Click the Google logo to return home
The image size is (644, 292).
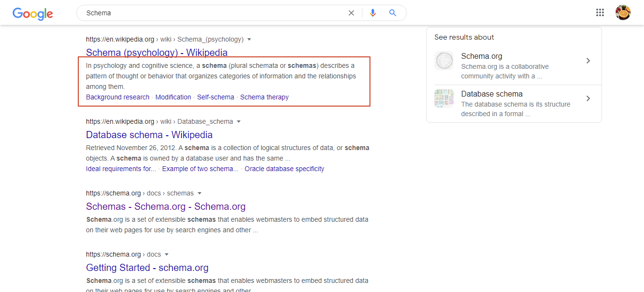(32, 14)
